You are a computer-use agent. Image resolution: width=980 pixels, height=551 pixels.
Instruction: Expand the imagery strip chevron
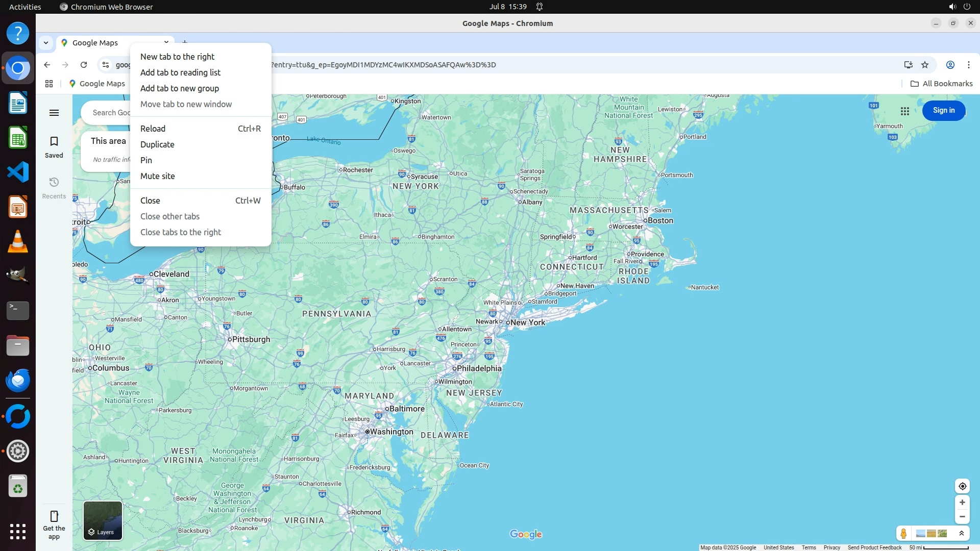[962, 534]
